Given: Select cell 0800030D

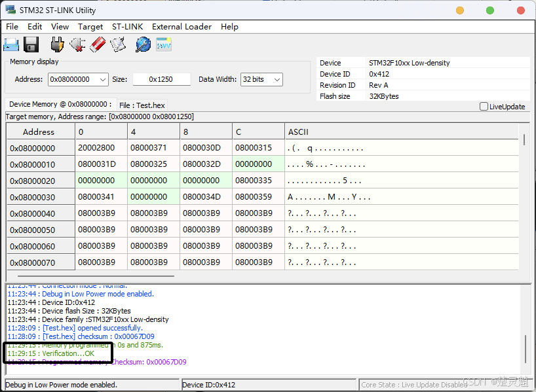Looking at the screenshot, I should (x=206, y=148).
